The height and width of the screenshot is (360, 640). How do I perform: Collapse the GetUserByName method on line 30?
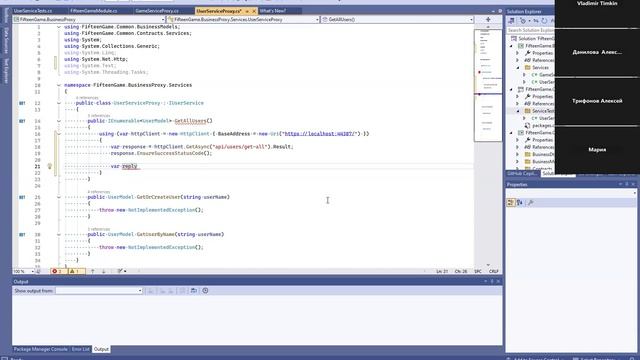(x=58, y=235)
